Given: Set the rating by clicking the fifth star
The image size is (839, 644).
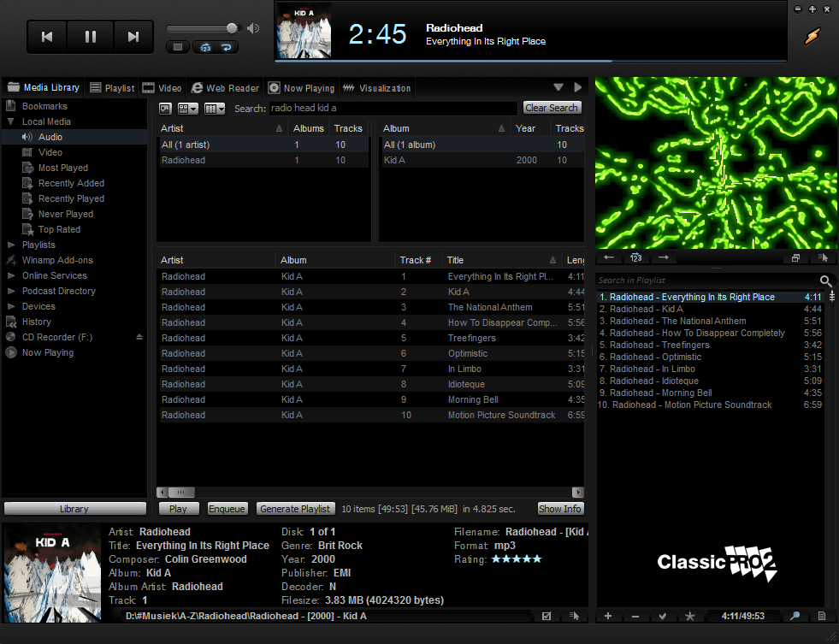Looking at the screenshot, I should point(537,559).
